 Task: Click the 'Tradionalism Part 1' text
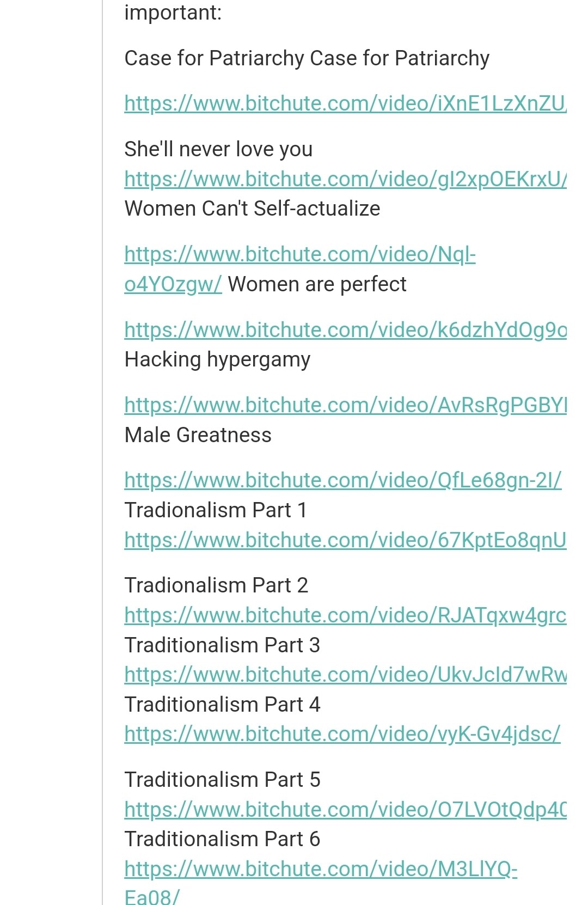(216, 510)
